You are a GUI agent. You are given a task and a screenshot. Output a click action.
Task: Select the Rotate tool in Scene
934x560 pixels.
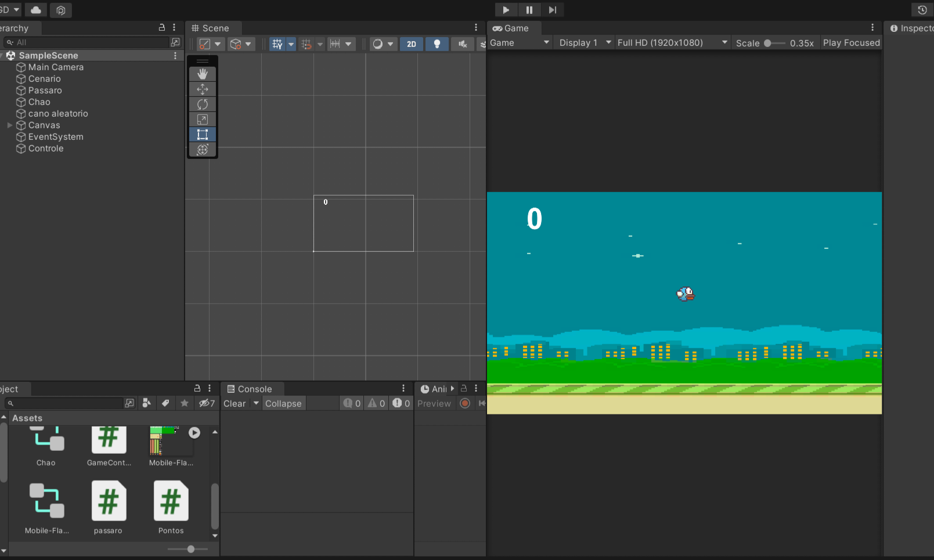click(x=203, y=104)
